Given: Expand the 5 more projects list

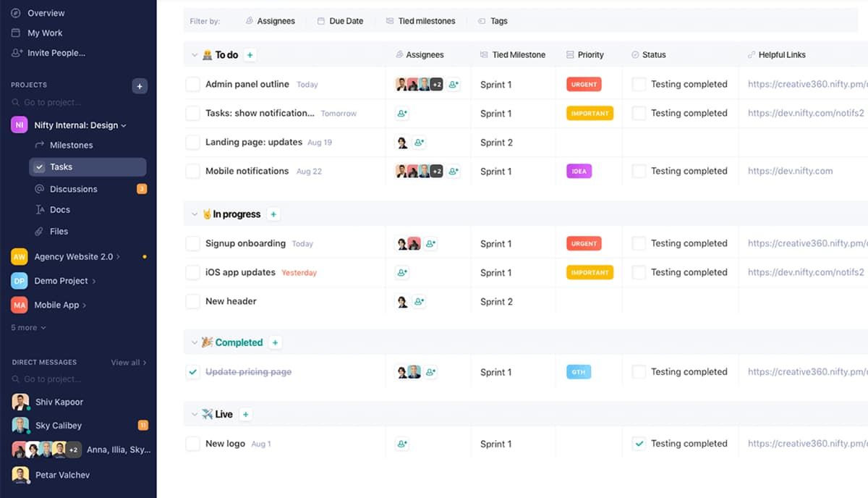Looking at the screenshot, I should [27, 327].
